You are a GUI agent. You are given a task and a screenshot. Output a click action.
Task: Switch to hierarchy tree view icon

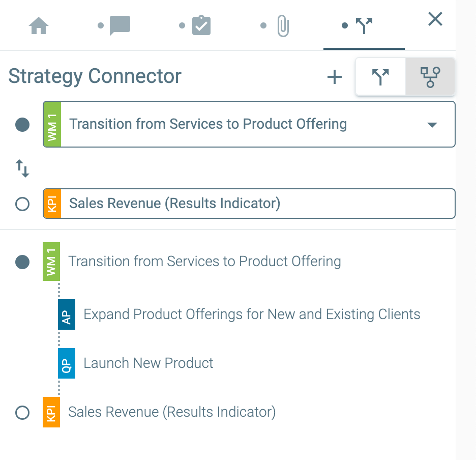(430, 77)
